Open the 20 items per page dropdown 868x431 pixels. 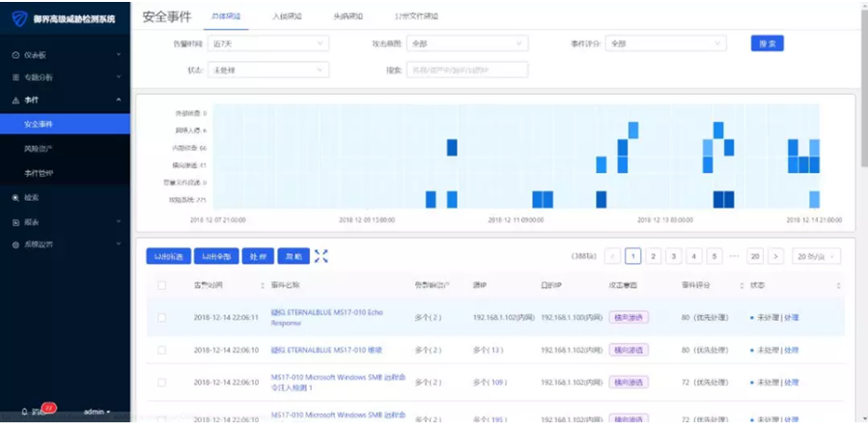(x=816, y=256)
